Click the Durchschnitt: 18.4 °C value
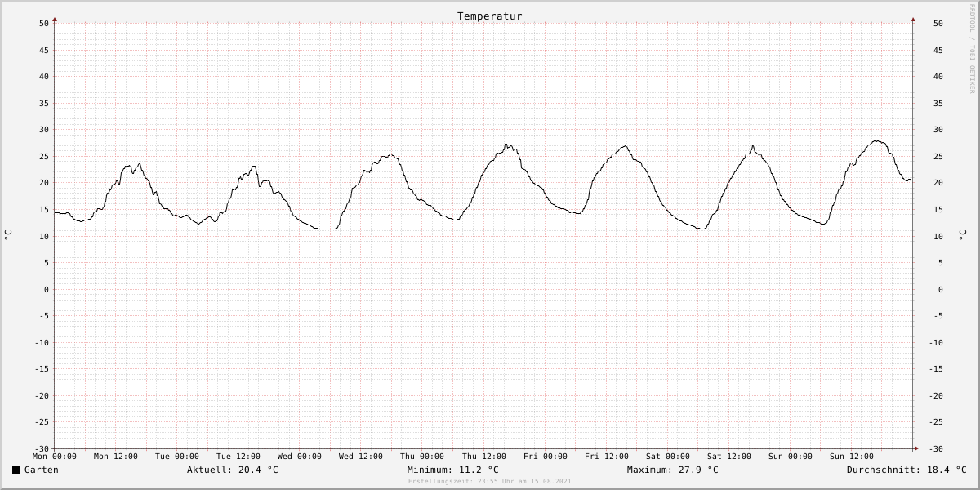 906,470
